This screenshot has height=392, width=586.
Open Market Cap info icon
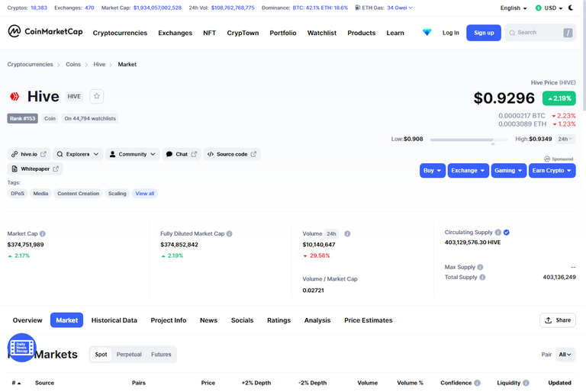43,233
